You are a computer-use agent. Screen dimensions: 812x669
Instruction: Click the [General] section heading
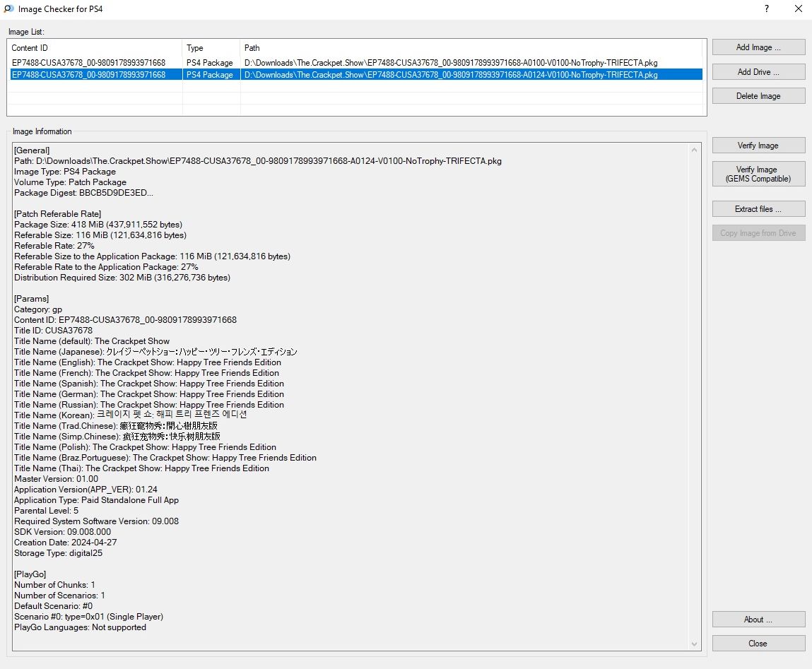[x=32, y=150]
